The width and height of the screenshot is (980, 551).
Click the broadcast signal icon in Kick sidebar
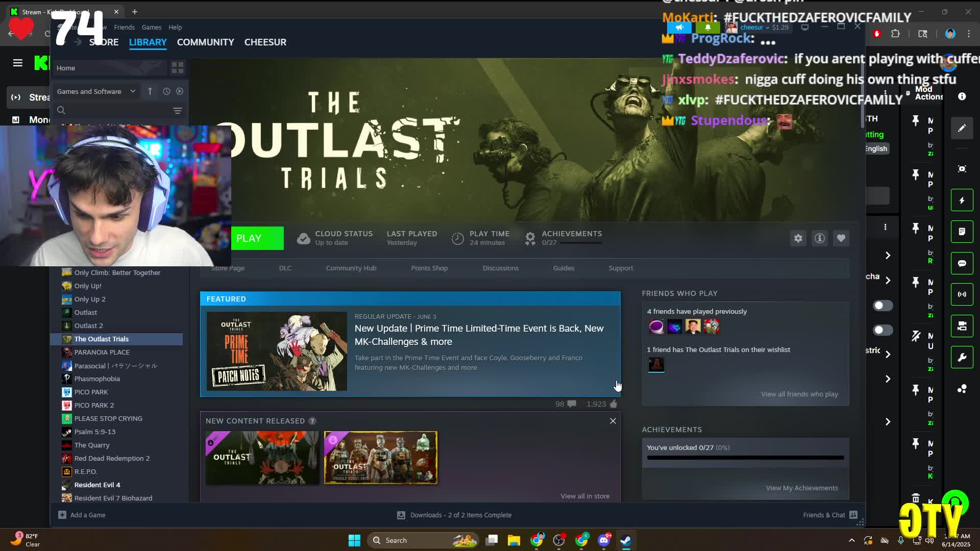[x=962, y=294]
